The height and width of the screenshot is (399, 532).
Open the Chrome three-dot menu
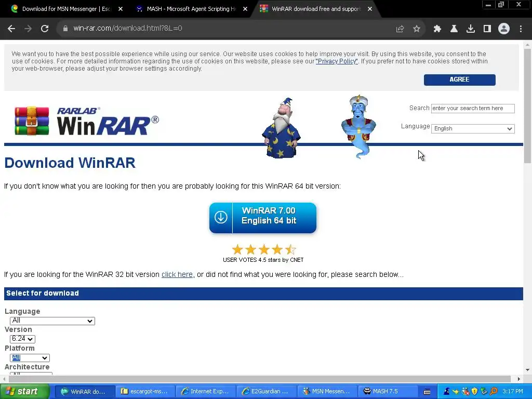(x=521, y=29)
